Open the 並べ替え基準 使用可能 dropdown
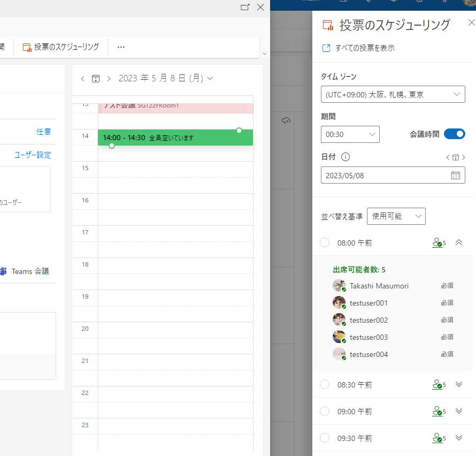The width and height of the screenshot is (476, 456). click(396, 216)
